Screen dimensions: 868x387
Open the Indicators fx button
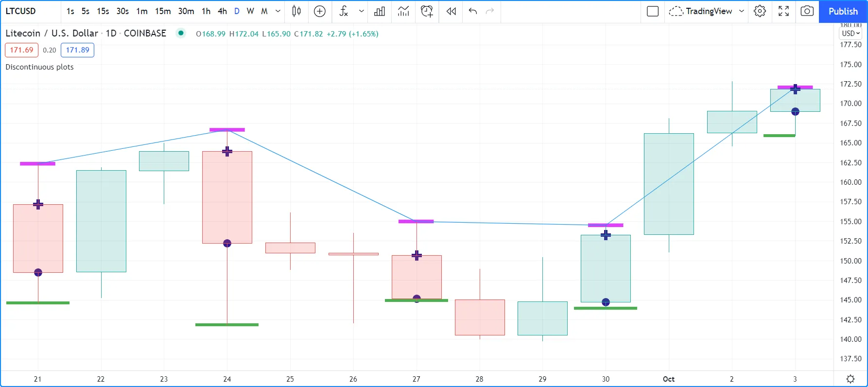point(344,11)
